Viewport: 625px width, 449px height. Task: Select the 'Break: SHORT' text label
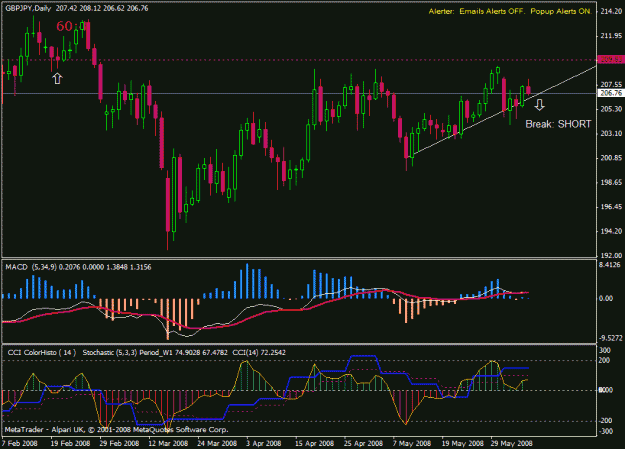[558, 124]
